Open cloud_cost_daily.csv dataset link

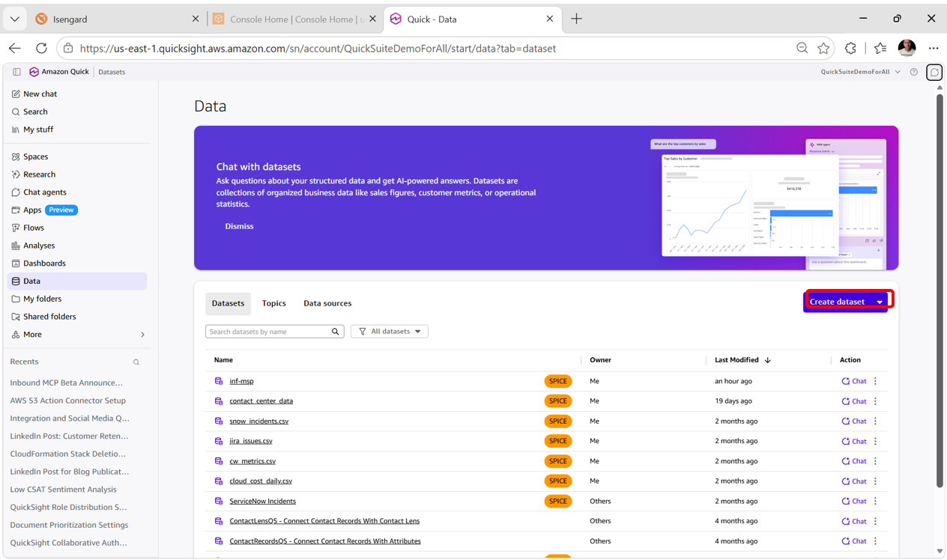[x=261, y=481]
